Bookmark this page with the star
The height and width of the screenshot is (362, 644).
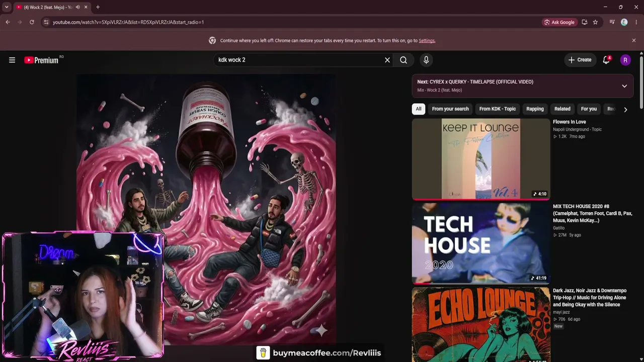tap(595, 22)
